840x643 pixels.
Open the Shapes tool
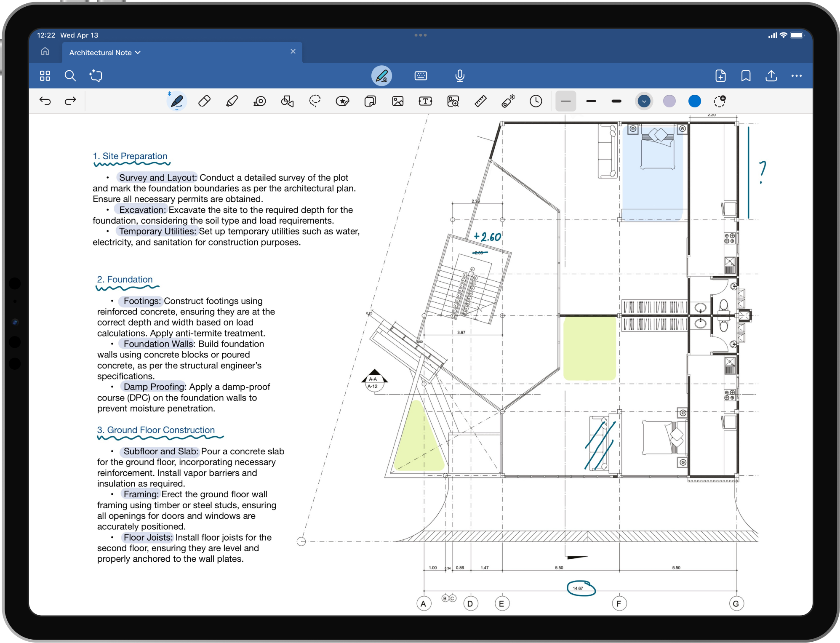tap(287, 101)
